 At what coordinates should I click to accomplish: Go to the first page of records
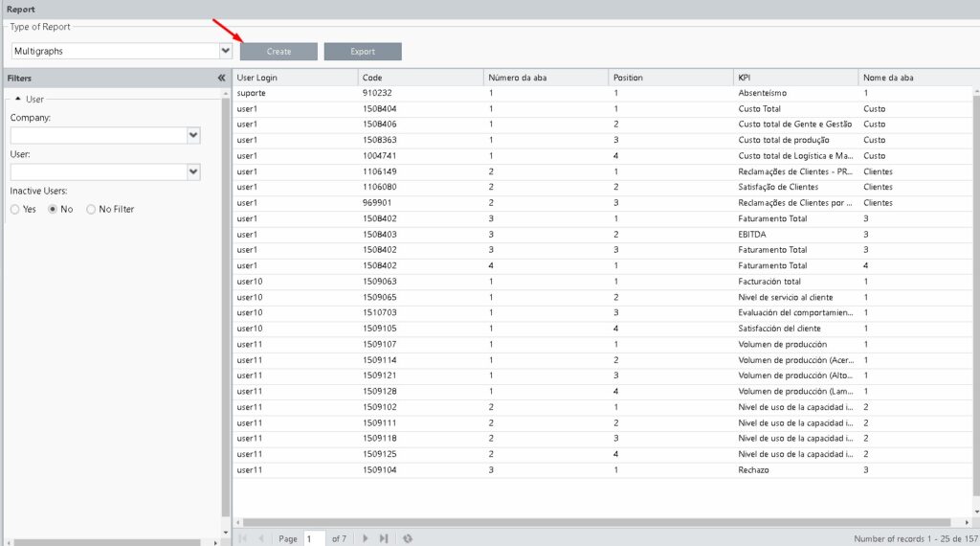tap(242, 539)
